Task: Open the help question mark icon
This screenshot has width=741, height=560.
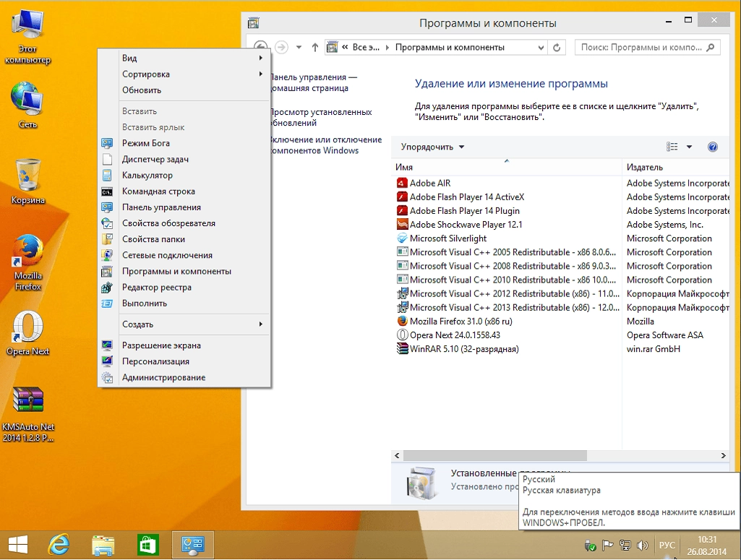Action: point(712,147)
